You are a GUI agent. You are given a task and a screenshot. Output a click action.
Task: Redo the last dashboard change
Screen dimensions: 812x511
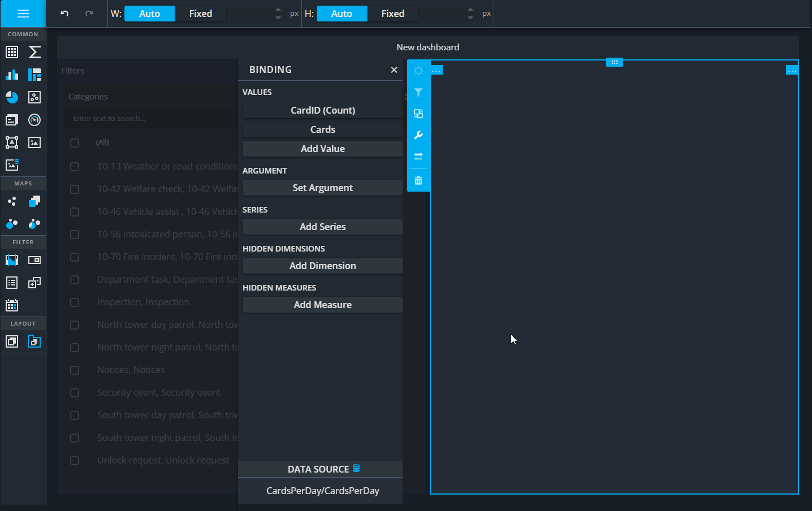[x=89, y=14]
